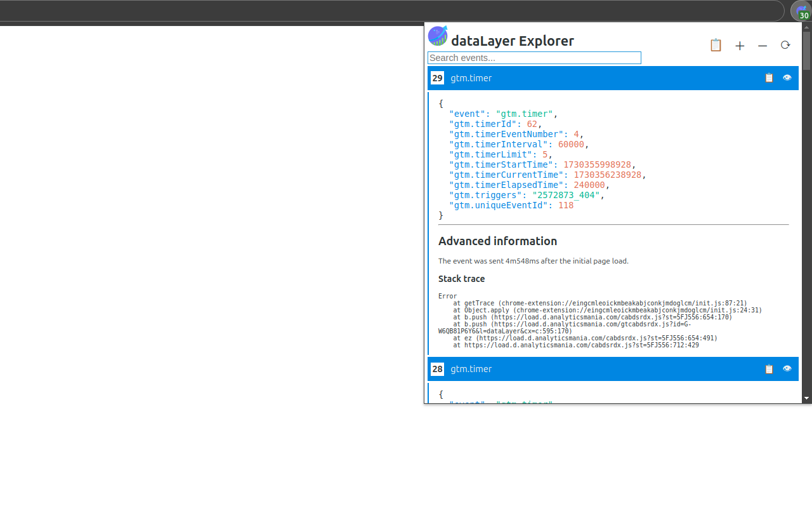The width and height of the screenshot is (812, 508).
Task: Select the gtm.timerCurrentTime value 1730356238928
Action: [607, 175]
